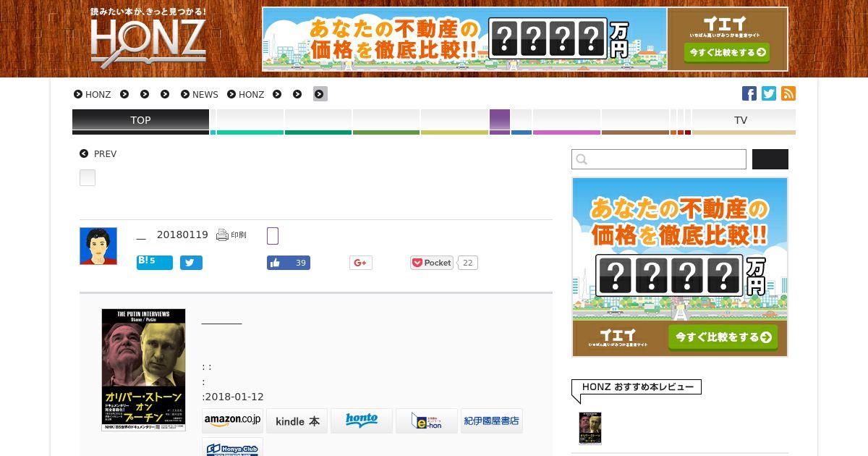The image size is (868, 456).
Task: Click the reviewer avatar portrait
Action: [x=98, y=246]
